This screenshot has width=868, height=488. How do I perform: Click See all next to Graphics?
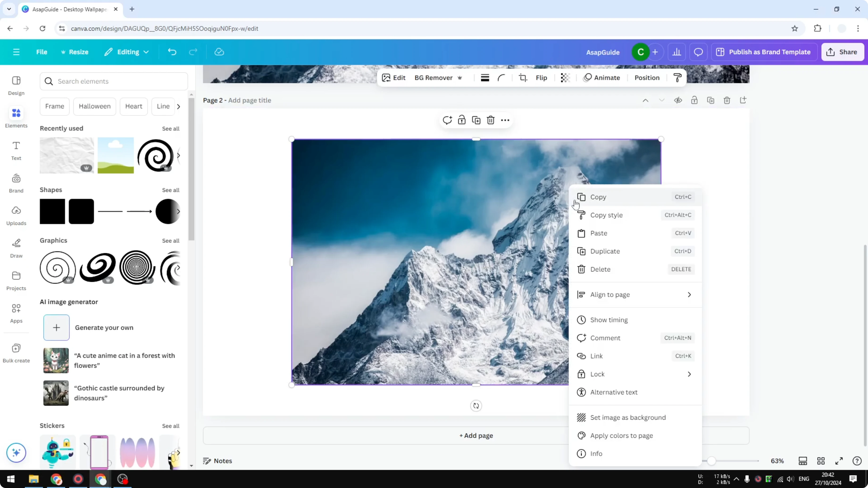point(171,240)
